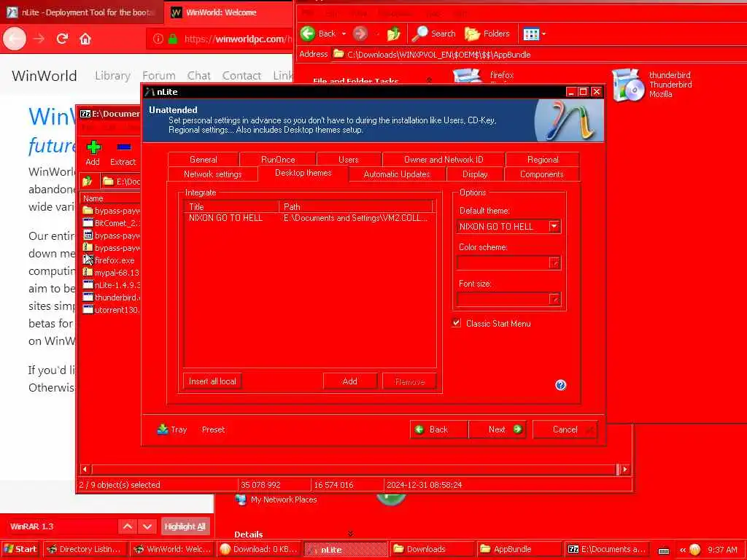Open the Components tab
Image resolution: width=747 pixels, height=560 pixels.
(542, 174)
